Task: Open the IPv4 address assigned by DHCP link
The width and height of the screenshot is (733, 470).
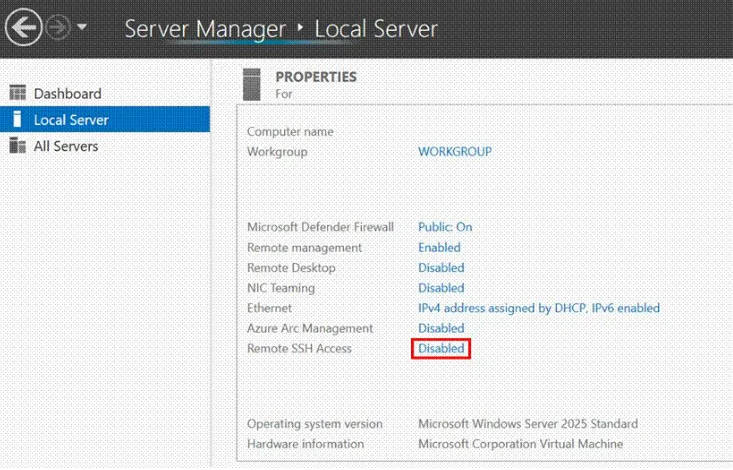Action: coord(539,308)
